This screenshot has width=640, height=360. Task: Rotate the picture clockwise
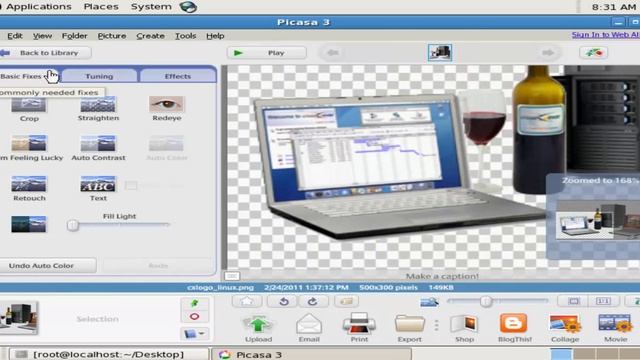(312, 301)
